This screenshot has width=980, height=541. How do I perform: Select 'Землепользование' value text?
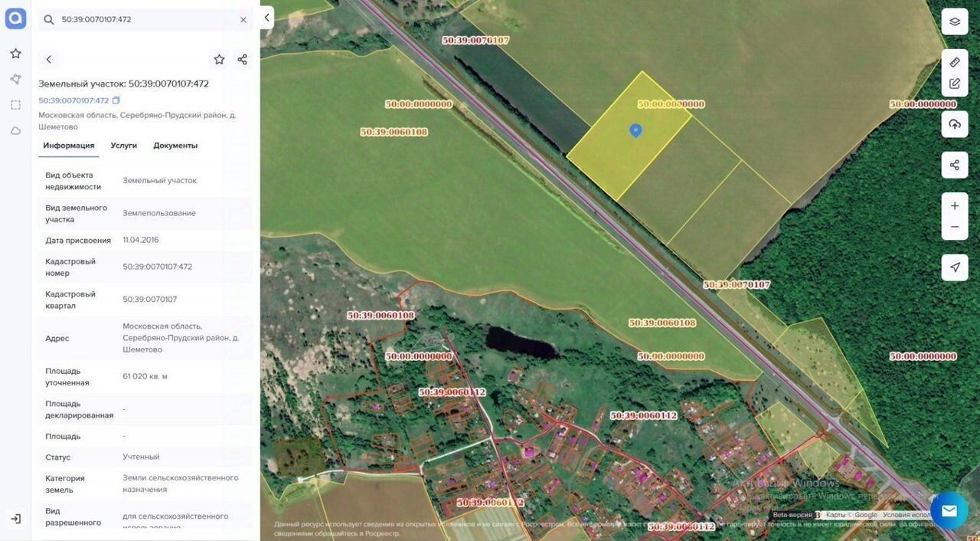click(x=159, y=213)
